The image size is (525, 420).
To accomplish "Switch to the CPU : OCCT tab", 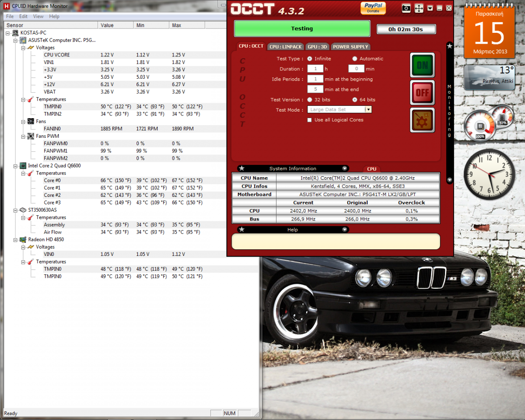I will click(x=251, y=46).
